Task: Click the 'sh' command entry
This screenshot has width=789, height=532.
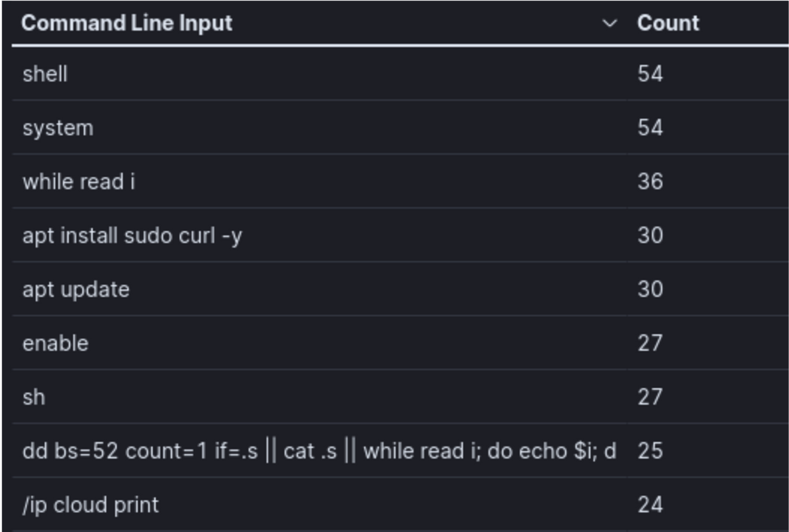Action: click(x=34, y=397)
